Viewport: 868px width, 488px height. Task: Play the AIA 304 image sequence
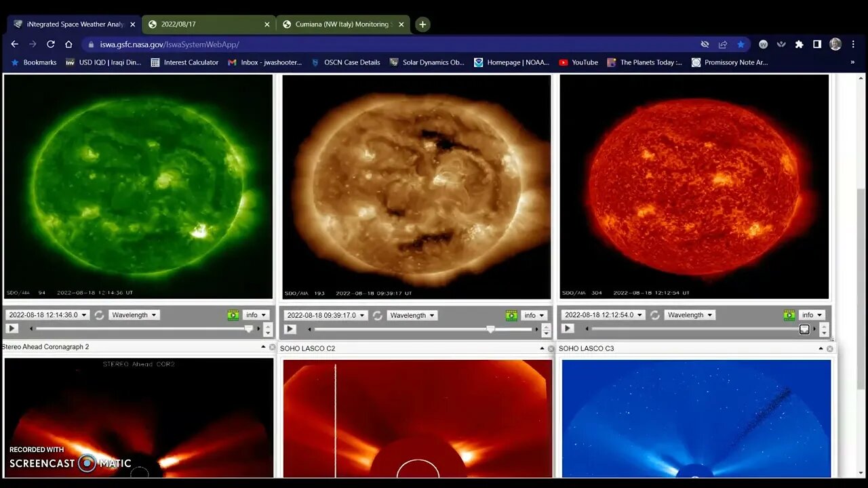tap(568, 329)
